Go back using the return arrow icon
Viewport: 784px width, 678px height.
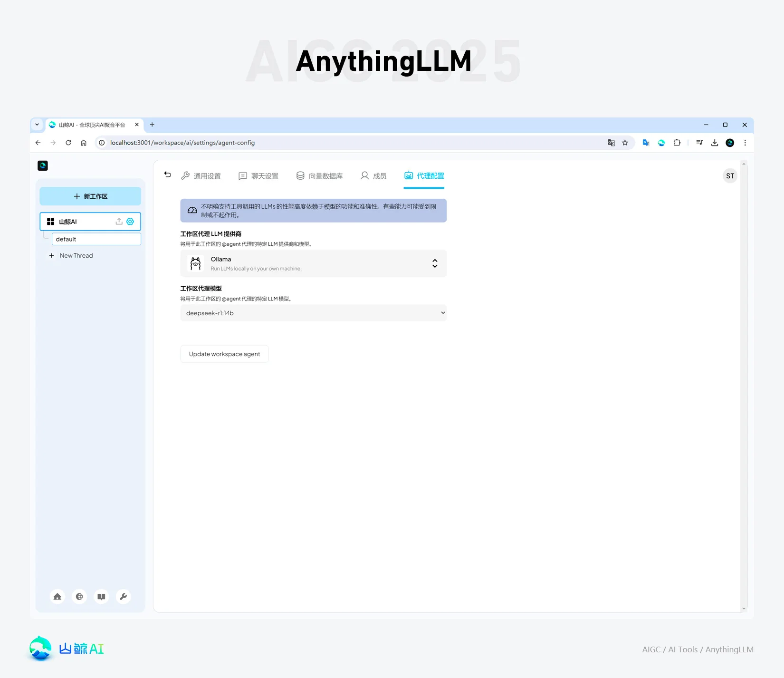(x=168, y=175)
